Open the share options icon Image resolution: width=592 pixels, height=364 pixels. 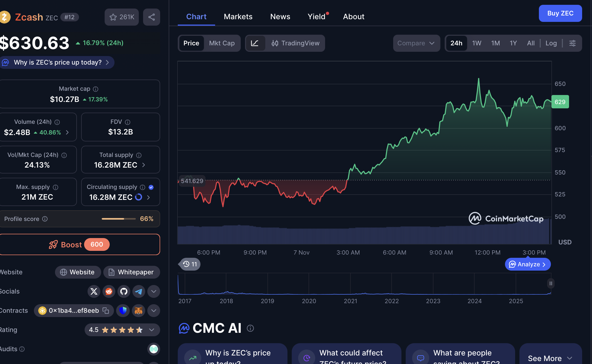tap(151, 17)
